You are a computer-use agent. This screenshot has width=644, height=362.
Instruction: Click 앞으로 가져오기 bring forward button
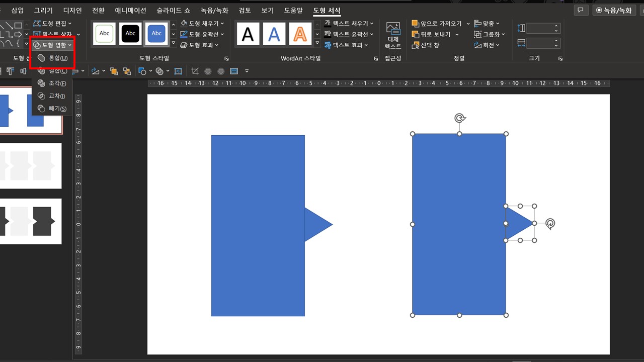pos(437,24)
